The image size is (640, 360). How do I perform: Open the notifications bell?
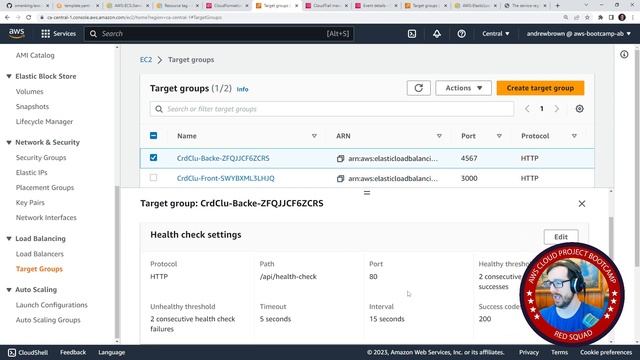pyautogui.click(x=437, y=34)
